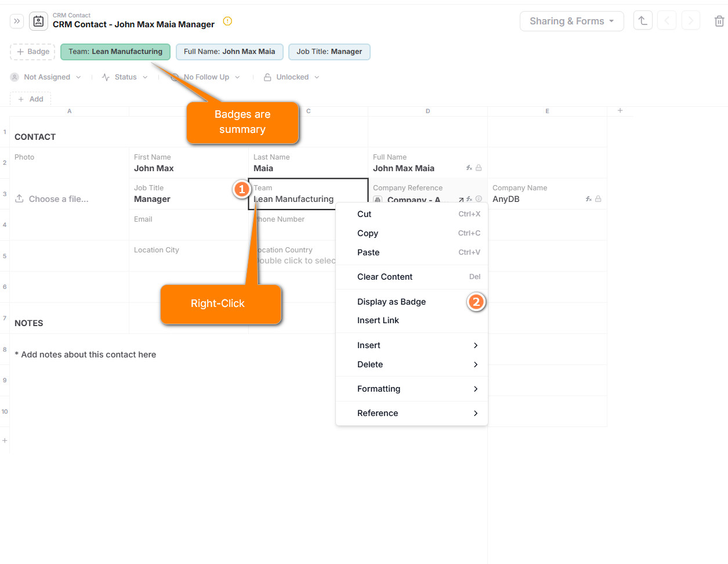This screenshot has width=728, height=564.
Task: Select Company Name cell AnyDB
Action: pyautogui.click(x=547, y=194)
